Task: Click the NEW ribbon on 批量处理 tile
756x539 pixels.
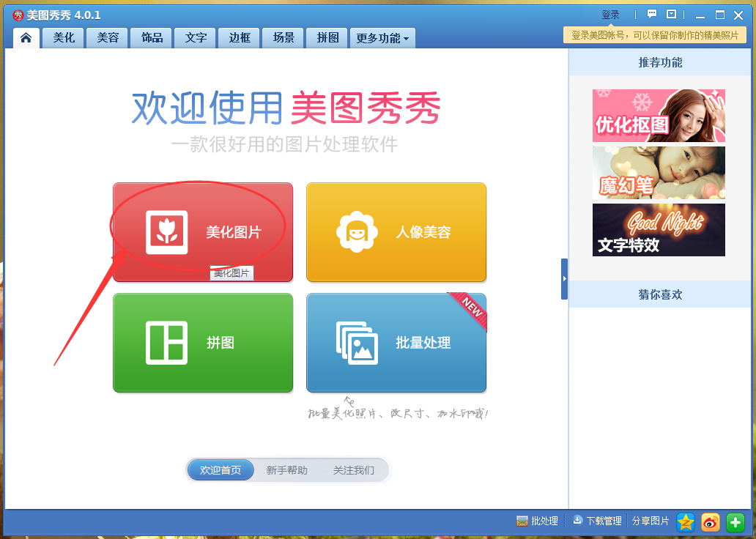Action: coord(470,310)
